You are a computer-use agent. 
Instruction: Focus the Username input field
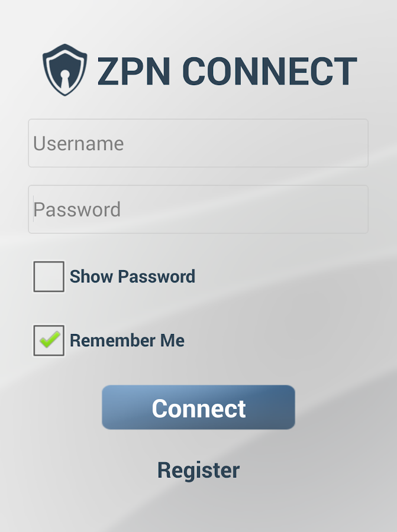click(x=198, y=143)
